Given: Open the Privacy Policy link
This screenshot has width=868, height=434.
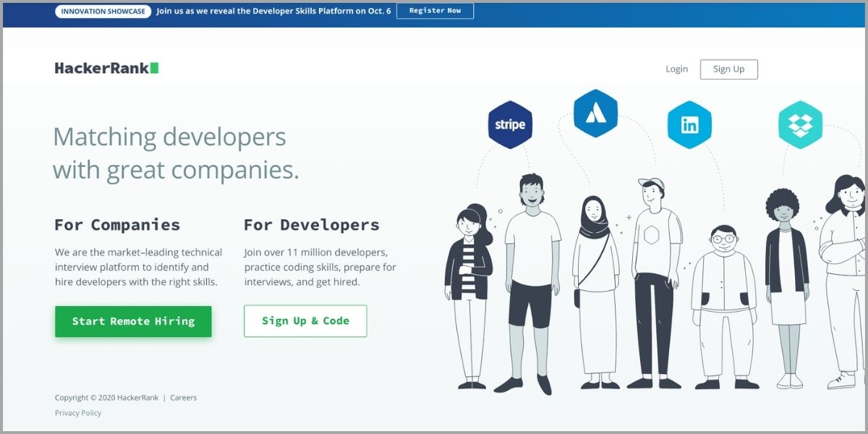Looking at the screenshot, I should coord(78,413).
